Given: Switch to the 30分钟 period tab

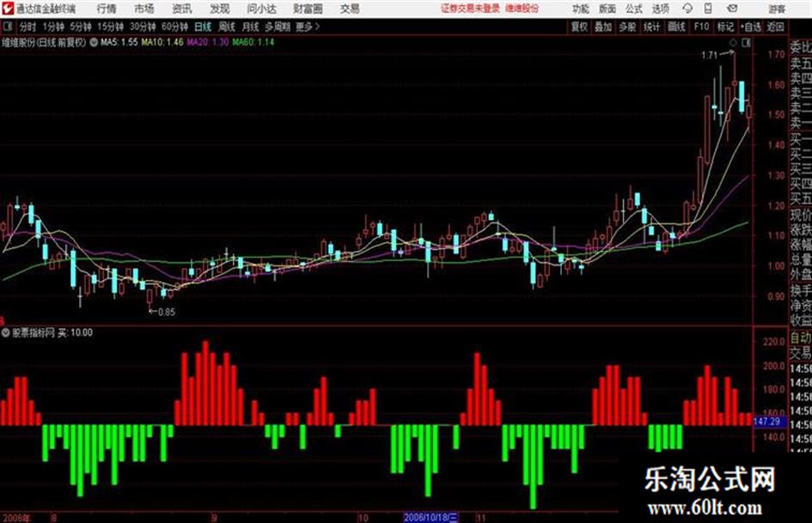Looking at the screenshot, I should point(143,27).
